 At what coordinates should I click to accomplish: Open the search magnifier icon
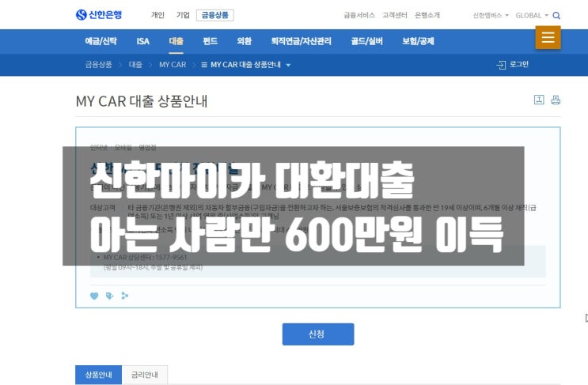coord(556,15)
